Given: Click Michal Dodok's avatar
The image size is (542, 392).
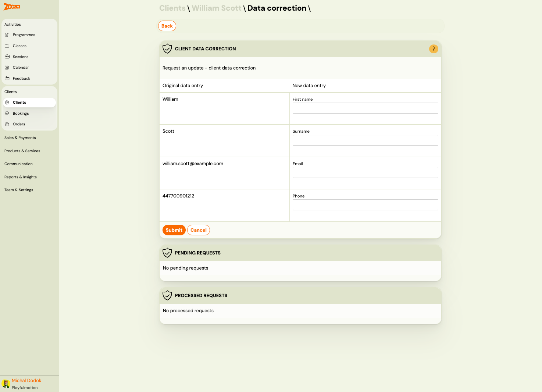Looking at the screenshot, I should click(6, 383).
